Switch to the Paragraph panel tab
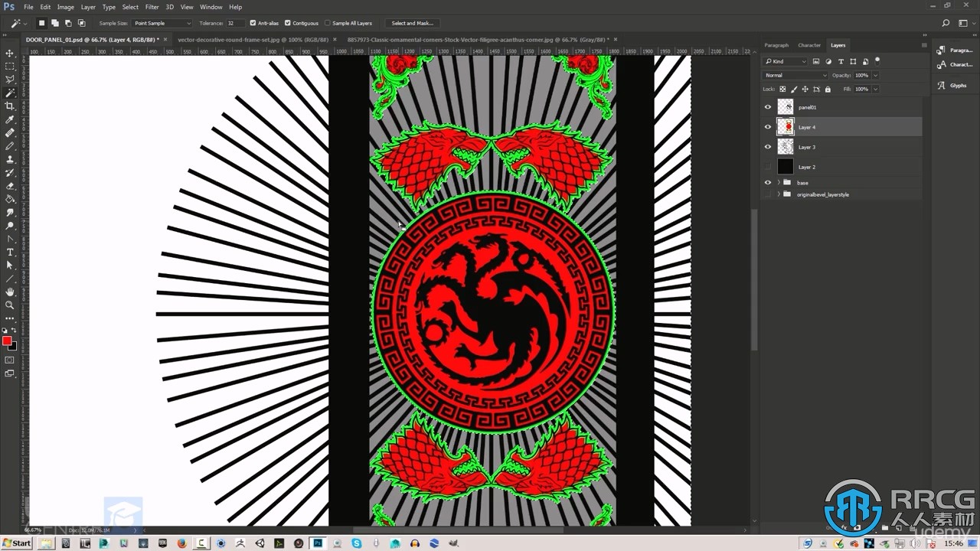Image resolution: width=980 pixels, height=551 pixels. coord(776,45)
